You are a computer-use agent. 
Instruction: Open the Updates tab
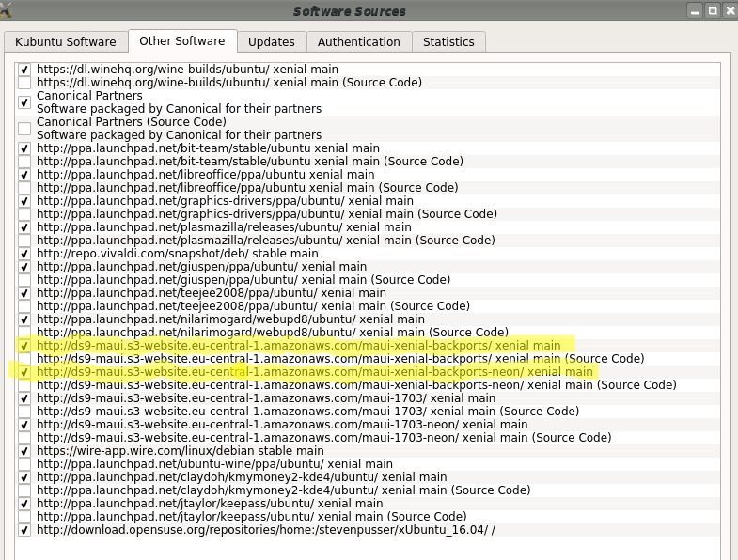coord(272,42)
